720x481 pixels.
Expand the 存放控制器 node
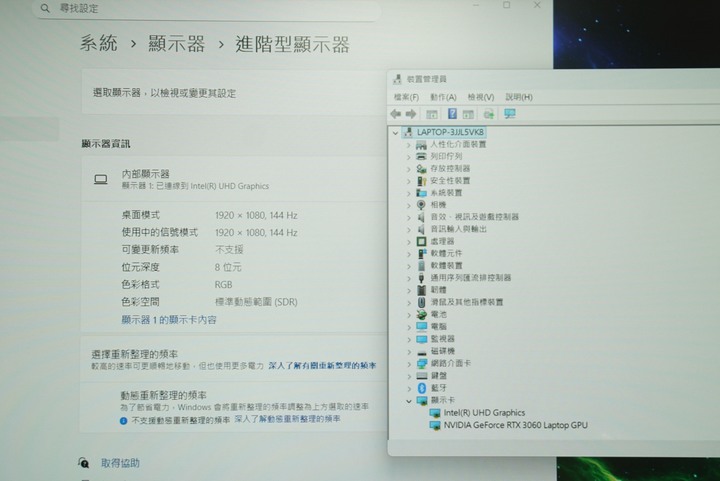click(x=408, y=169)
